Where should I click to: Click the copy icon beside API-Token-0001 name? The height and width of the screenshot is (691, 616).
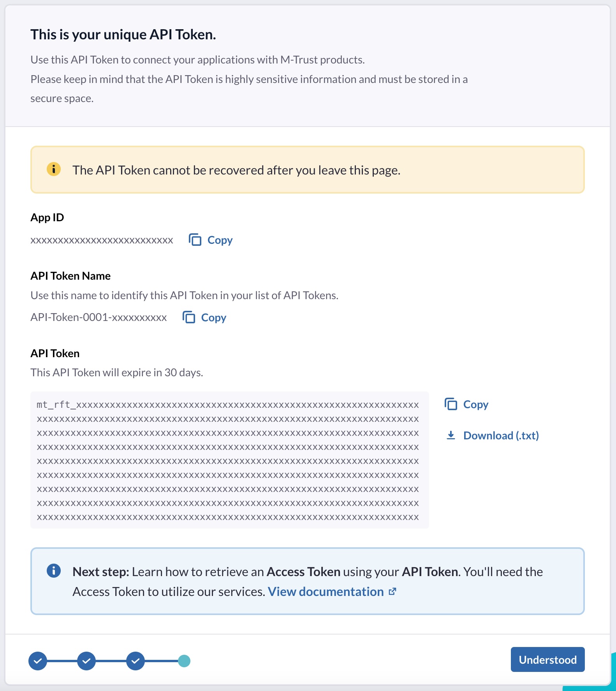coord(189,317)
